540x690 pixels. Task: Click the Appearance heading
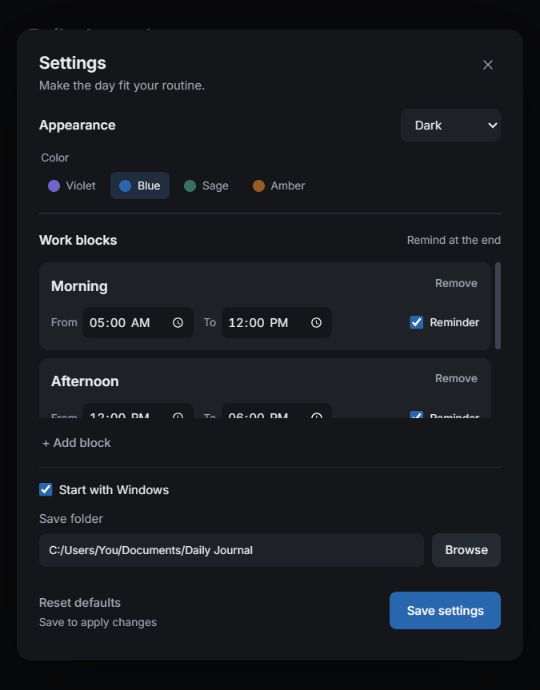(x=77, y=125)
